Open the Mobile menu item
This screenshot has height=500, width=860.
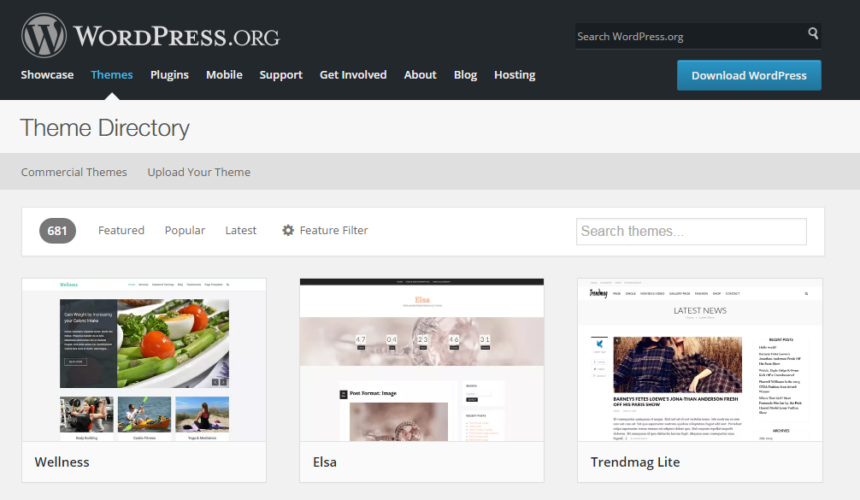tap(224, 75)
